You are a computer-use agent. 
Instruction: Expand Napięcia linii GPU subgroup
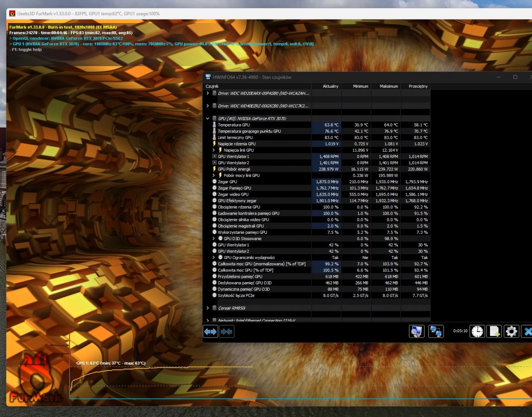(x=214, y=150)
